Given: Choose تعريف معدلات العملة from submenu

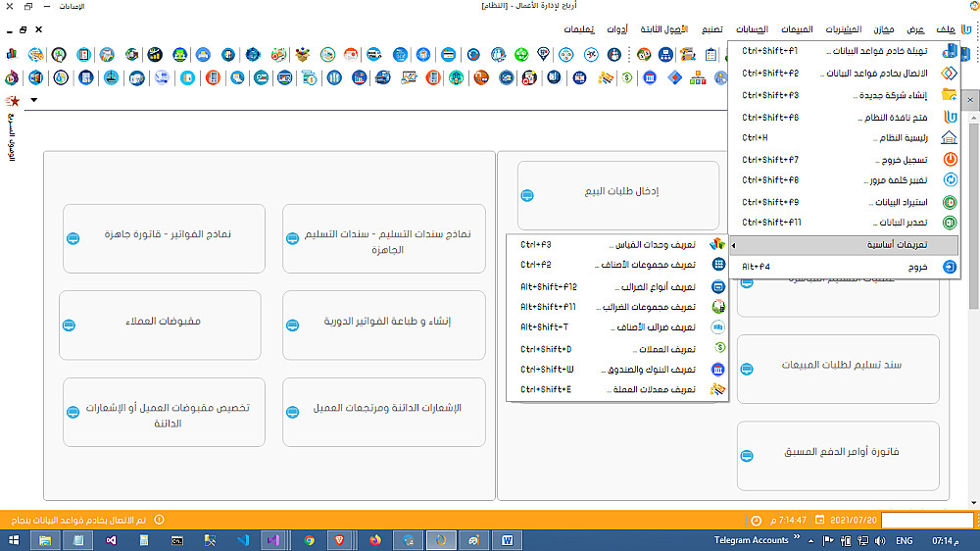Looking at the screenshot, I should pyautogui.click(x=617, y=389).
